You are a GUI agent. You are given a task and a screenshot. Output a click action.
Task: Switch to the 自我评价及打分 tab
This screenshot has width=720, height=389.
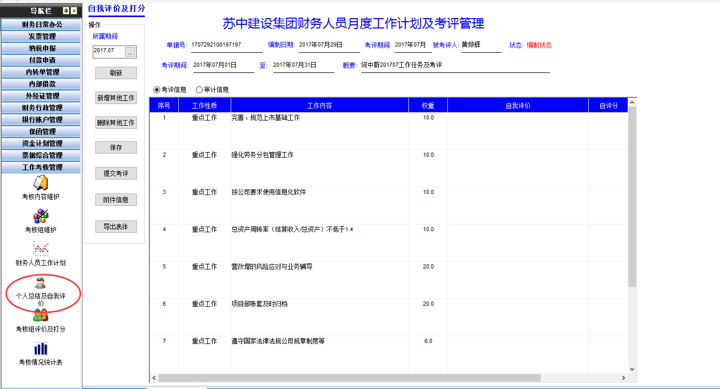click(116, 8)
